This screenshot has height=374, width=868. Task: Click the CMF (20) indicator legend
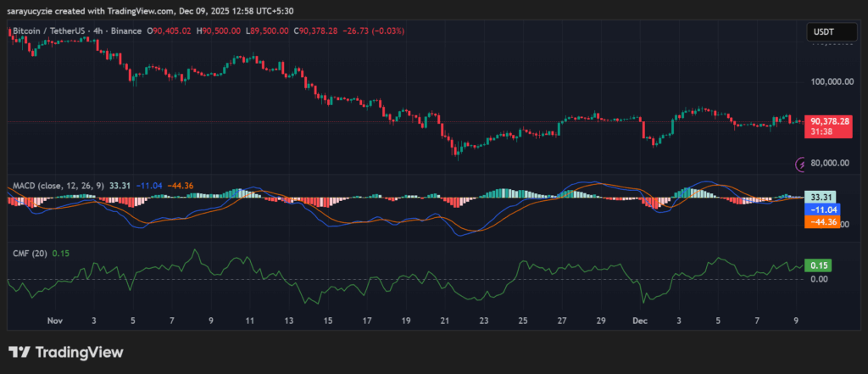31,253
